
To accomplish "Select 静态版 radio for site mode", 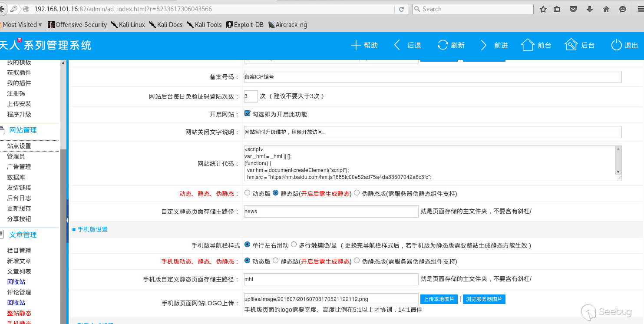I will coord(275,193).
